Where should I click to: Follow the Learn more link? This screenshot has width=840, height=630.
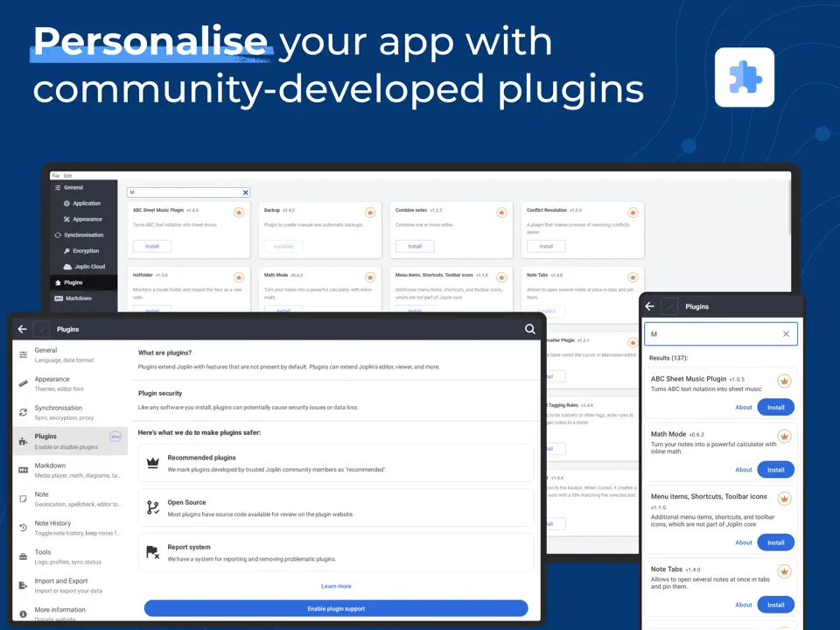coord(336,586)
